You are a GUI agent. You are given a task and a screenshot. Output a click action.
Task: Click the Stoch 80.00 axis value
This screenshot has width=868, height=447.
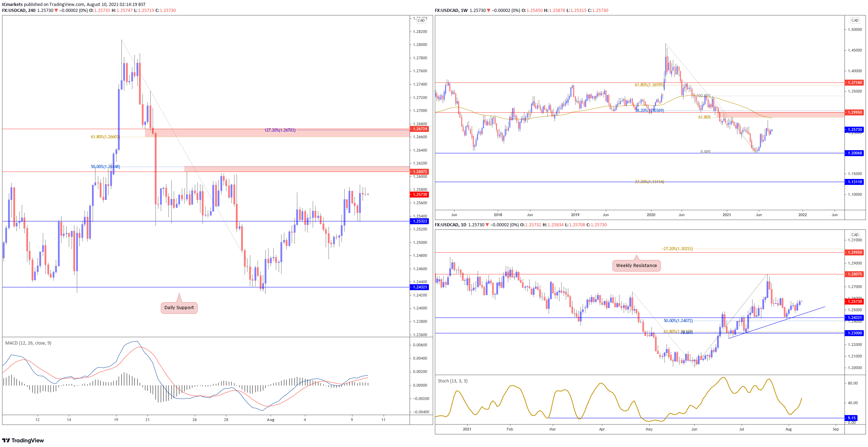tap(853, 383)
